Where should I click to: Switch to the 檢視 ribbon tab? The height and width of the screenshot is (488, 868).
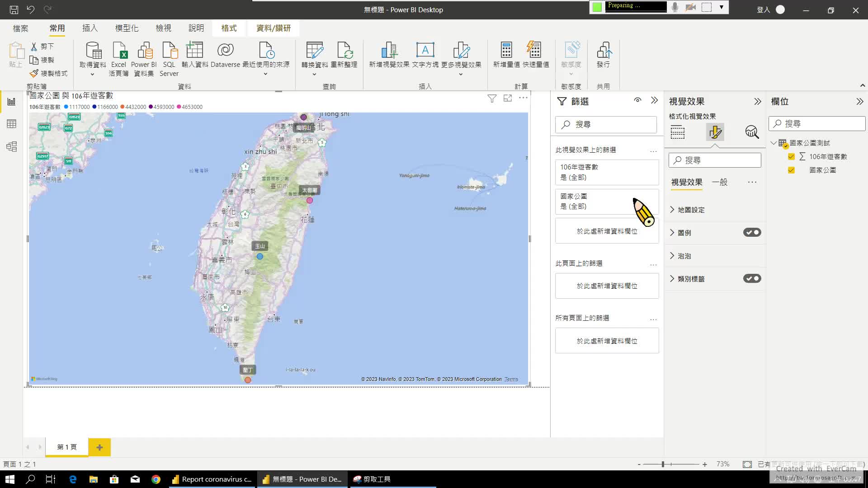[164, 28]
